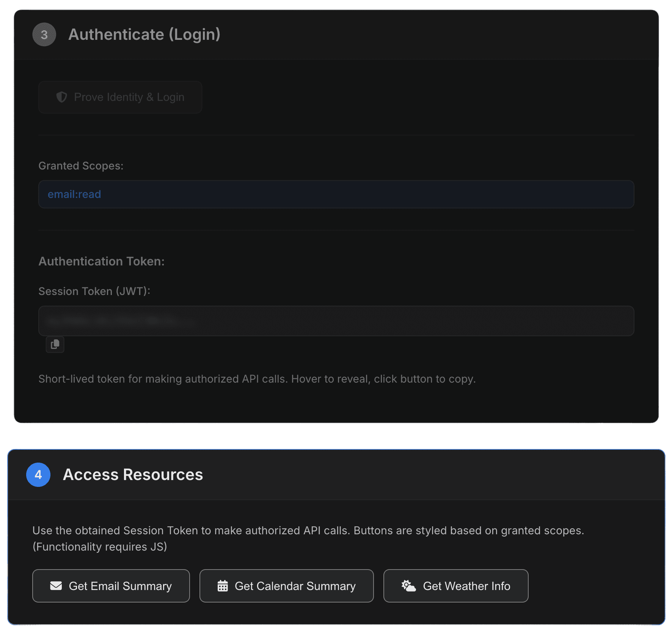Click the Get Calendar Summary button

(287, 586)
